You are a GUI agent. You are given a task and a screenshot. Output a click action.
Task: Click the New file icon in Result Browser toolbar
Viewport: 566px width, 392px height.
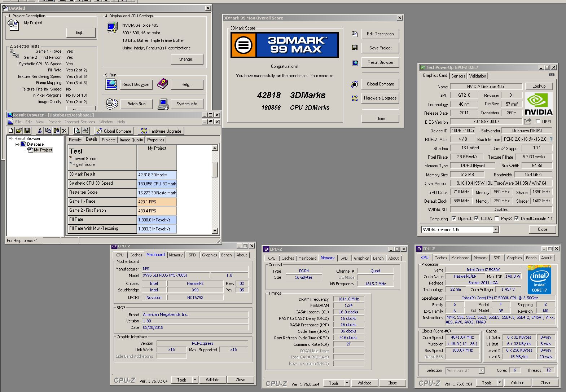(11, 131)
